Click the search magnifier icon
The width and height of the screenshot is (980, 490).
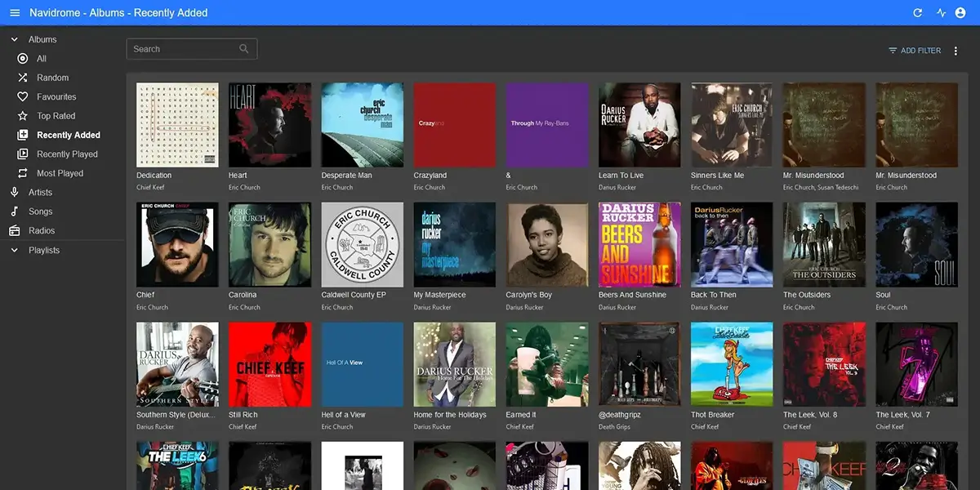click(x=243, y=49)
